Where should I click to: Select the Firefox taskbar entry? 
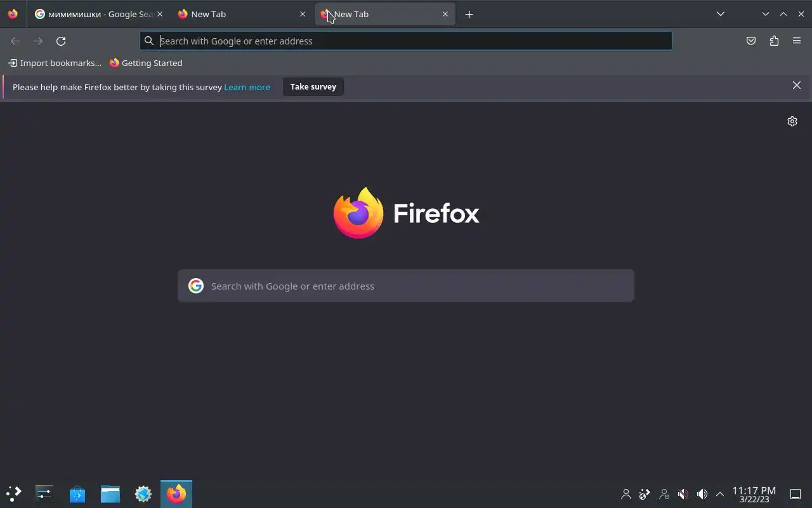click(x=176, y=493)
